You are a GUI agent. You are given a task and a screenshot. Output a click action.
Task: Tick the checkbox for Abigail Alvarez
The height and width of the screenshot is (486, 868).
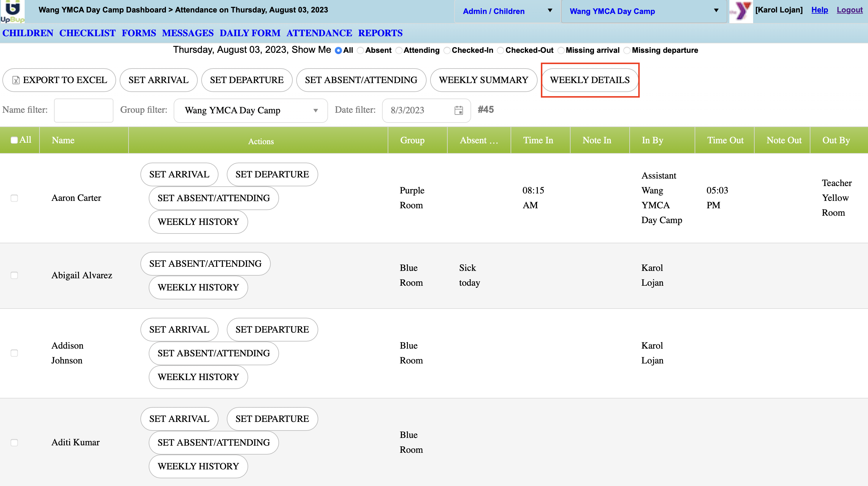pos(14,276)
